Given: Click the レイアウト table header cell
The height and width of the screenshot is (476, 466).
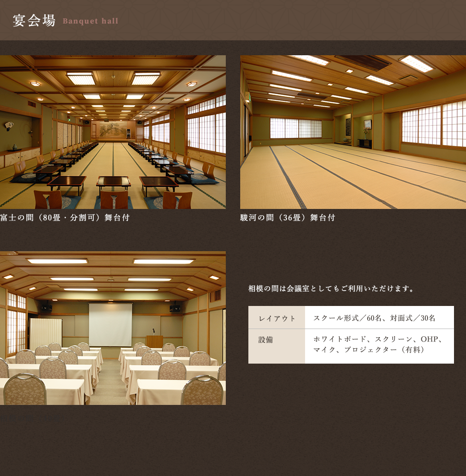Looking at the screenshot, I should [x=277, y=318].
